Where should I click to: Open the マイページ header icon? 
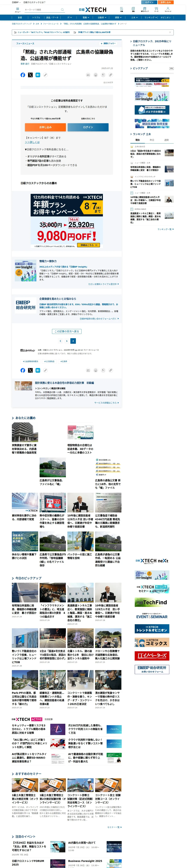click(x=168, y=9)
